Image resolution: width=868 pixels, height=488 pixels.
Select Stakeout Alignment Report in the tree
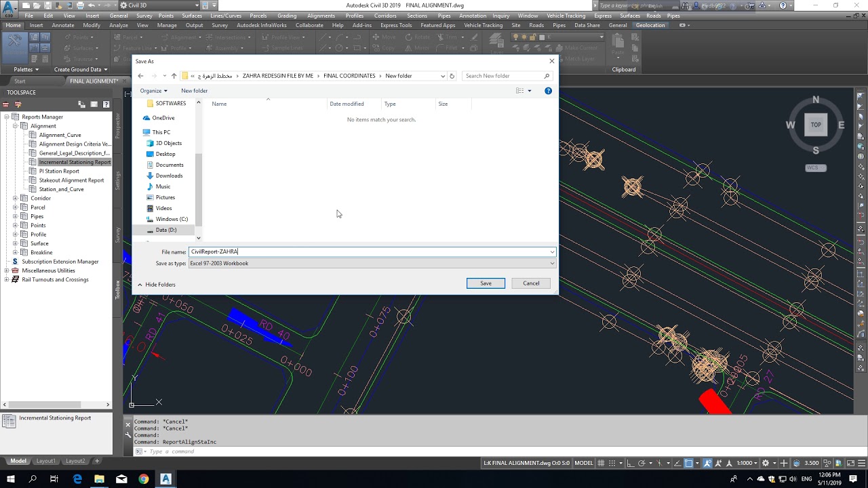pyautogui.click(x=71, y=180)
